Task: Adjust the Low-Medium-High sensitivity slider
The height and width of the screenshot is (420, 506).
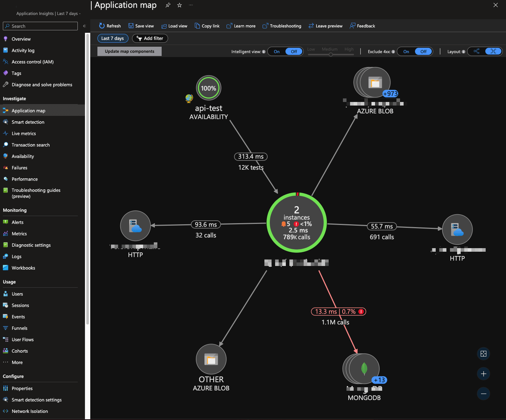Action: (331, 55)
